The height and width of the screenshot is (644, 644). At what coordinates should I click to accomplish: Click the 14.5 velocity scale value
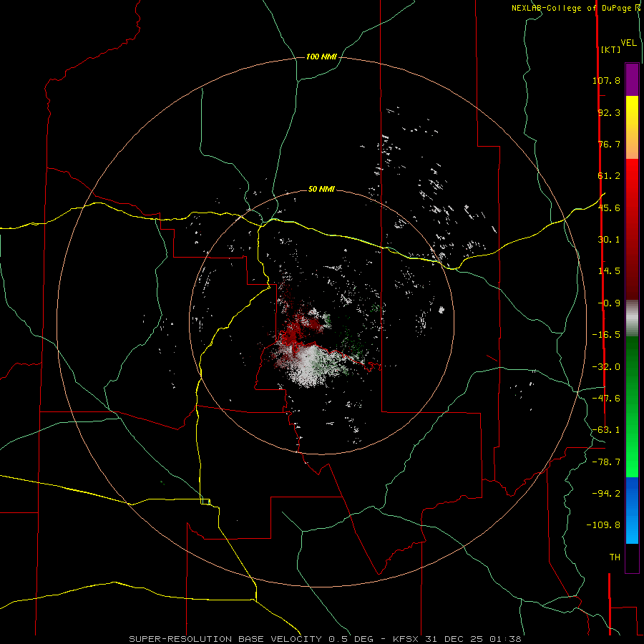pos(609,271)
